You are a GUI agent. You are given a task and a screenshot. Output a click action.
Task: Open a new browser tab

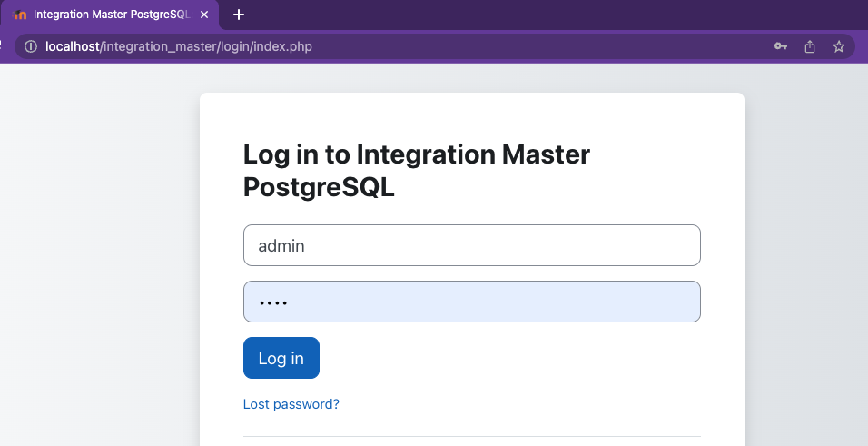point(239,15)
